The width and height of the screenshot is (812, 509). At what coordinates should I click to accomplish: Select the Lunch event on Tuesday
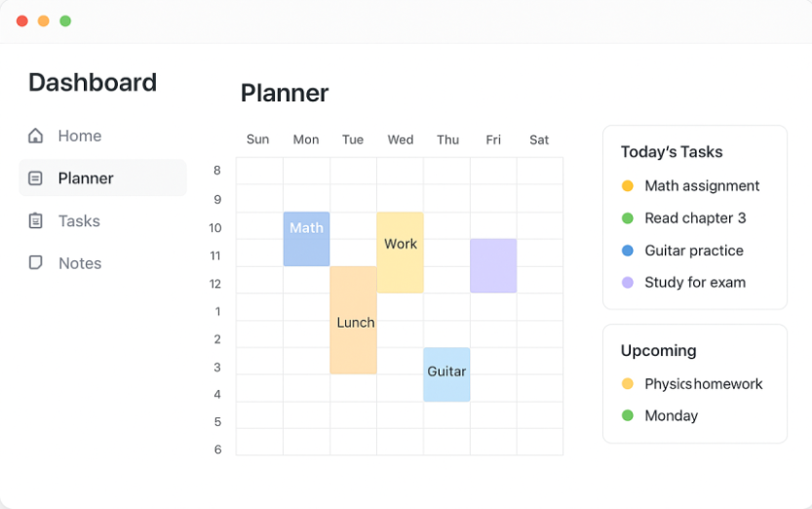pos(353,320)
